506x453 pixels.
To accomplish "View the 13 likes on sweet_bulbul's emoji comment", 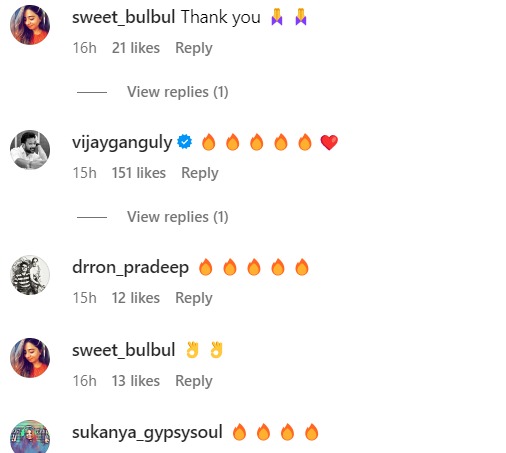I will [x=136, y=381].
